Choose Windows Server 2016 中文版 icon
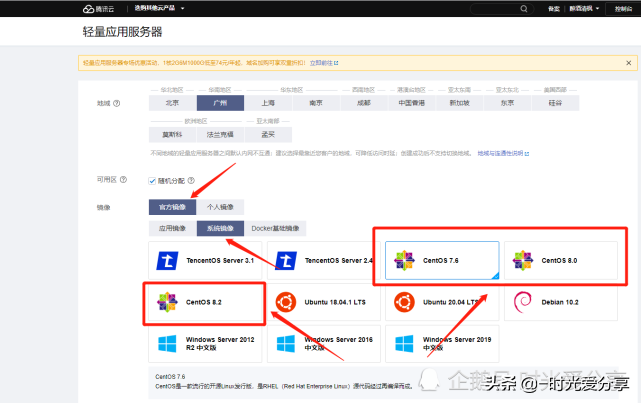 (286, 344)
